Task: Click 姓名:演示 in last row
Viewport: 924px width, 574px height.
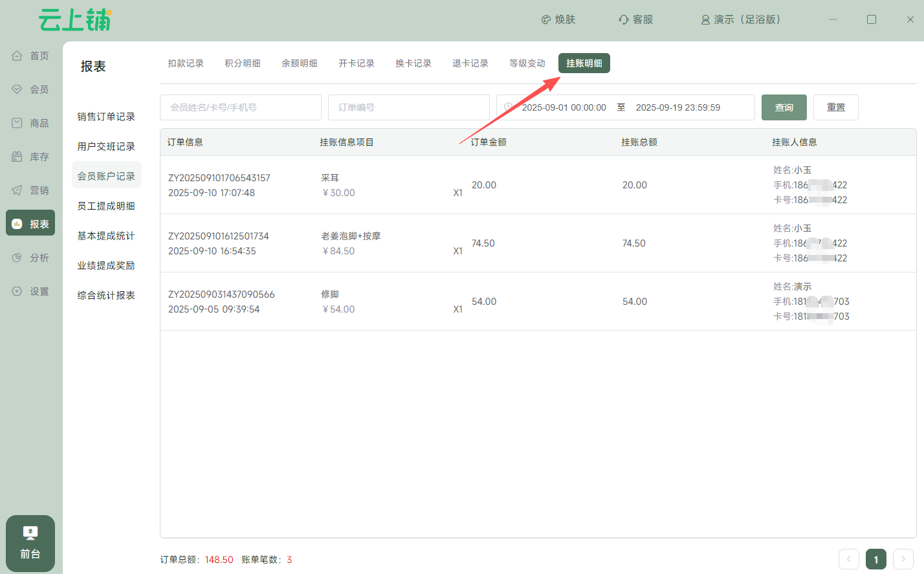Action: coord(793,287)
